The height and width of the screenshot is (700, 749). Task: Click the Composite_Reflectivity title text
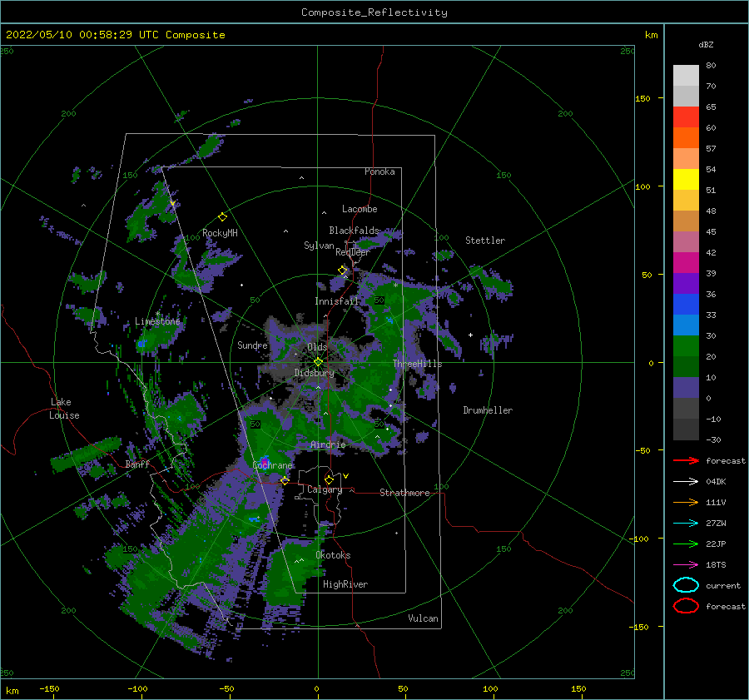tap(374, 12)
